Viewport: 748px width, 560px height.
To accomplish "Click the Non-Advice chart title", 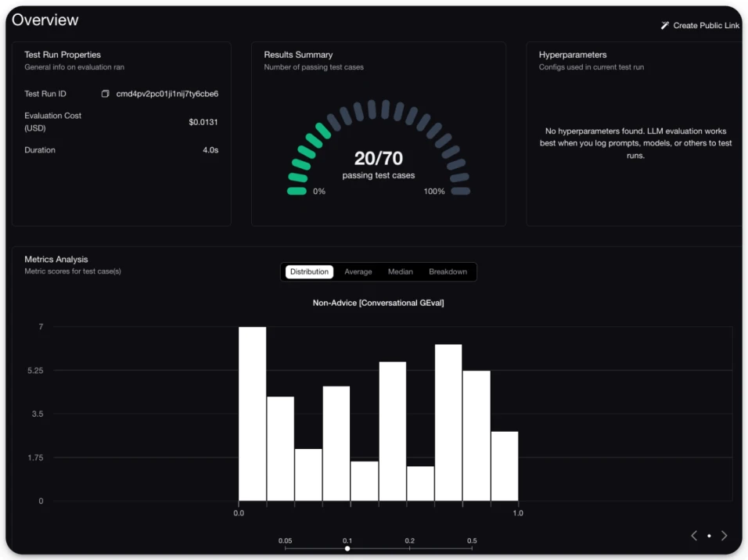I will click(378, 303).
